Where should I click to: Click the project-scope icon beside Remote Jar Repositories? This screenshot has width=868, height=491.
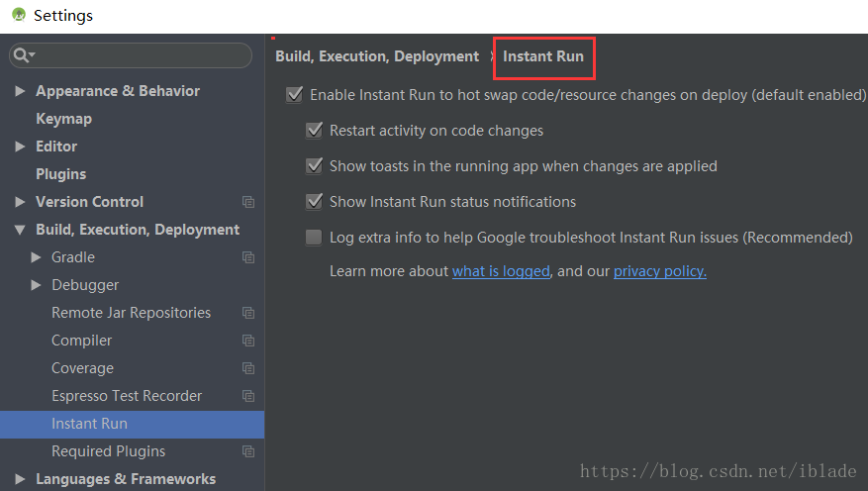tap(248, 313)
